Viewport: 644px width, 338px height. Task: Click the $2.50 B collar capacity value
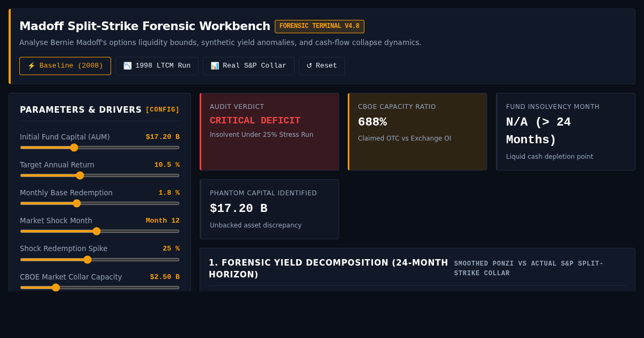click(165, 277)
